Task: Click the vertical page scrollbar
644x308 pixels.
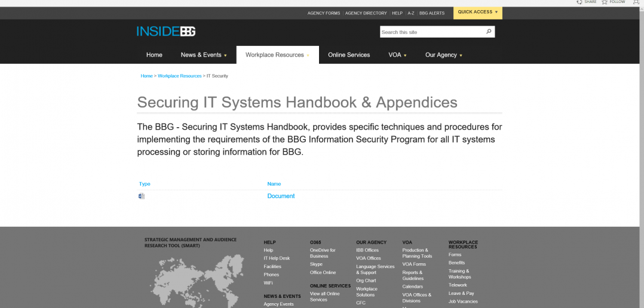Action: [642, 157]
